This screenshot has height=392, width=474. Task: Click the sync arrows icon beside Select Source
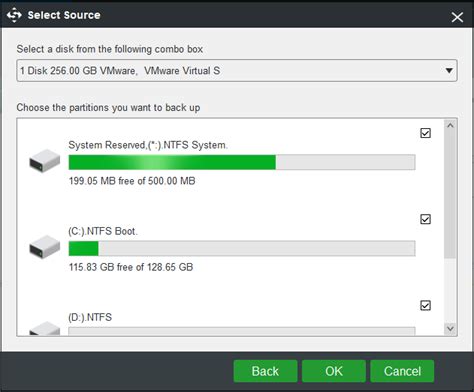(x=14, y=15)
